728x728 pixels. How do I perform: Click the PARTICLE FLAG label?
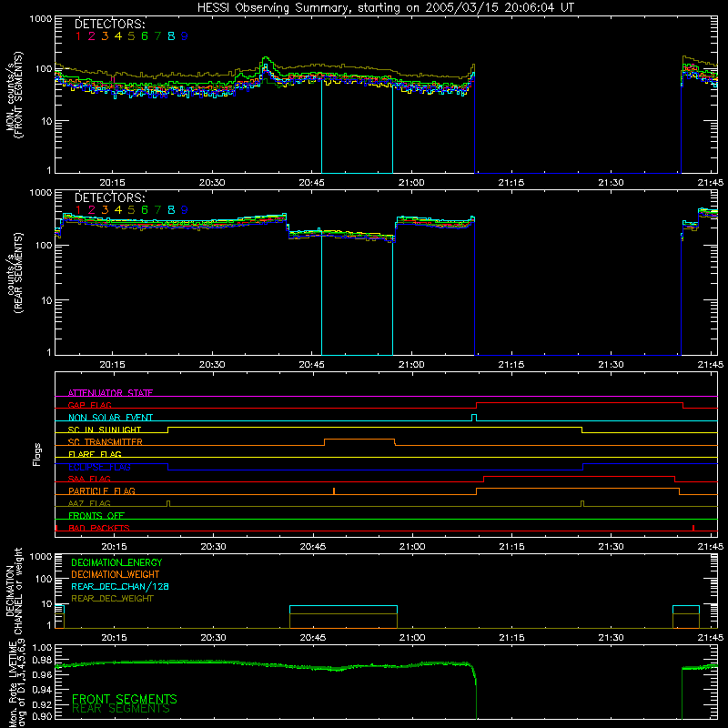tap(102, 490)
